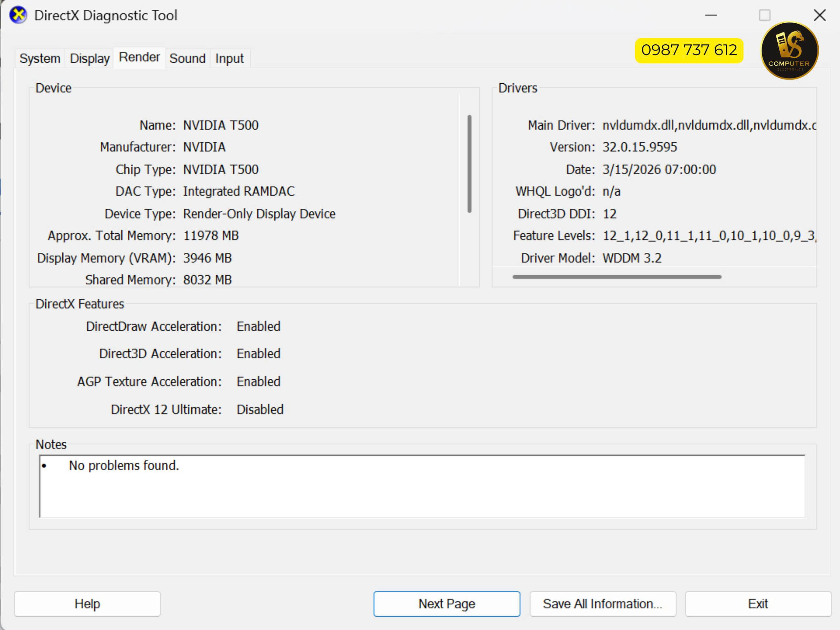
Task: Click the Driver Model value WDDM 3.2
Action: (632, 258)
